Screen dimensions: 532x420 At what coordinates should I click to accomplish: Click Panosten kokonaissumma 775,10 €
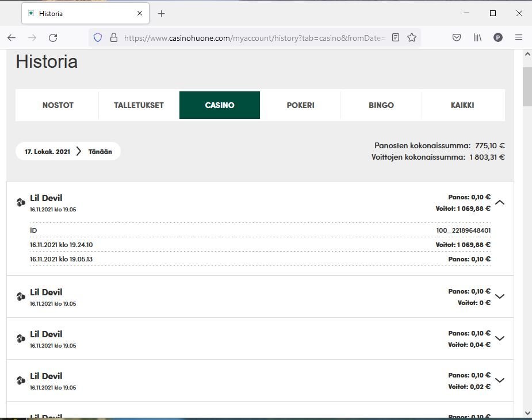[440, 145]
